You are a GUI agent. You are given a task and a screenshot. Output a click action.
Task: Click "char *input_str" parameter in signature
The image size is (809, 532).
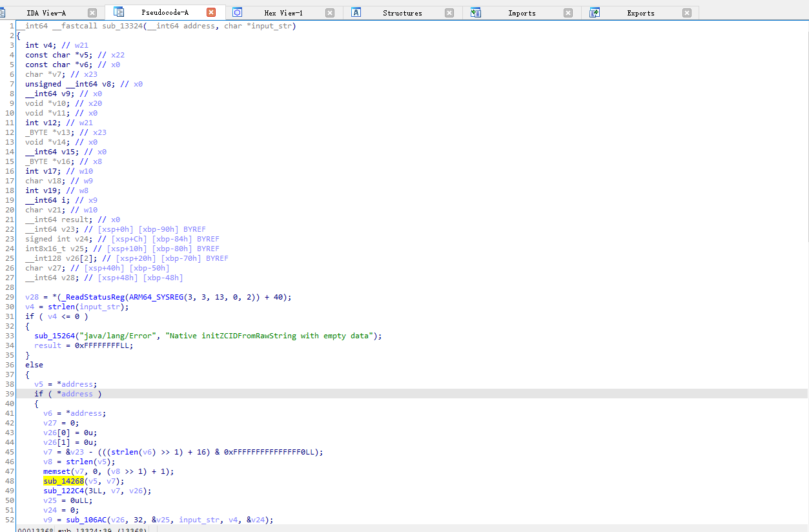pyautogui.click(x=258, y=26)
